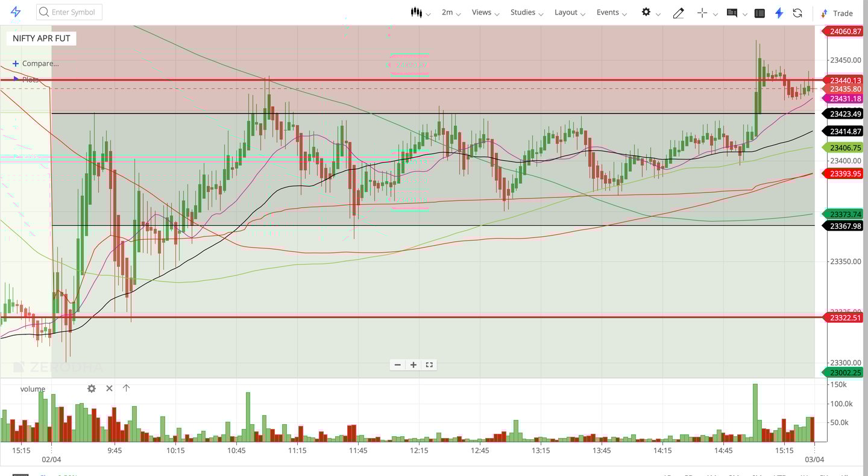Select the black horizontal line at 23367.98
Viewport: 868px width, 476px height.
click(433, 225)
